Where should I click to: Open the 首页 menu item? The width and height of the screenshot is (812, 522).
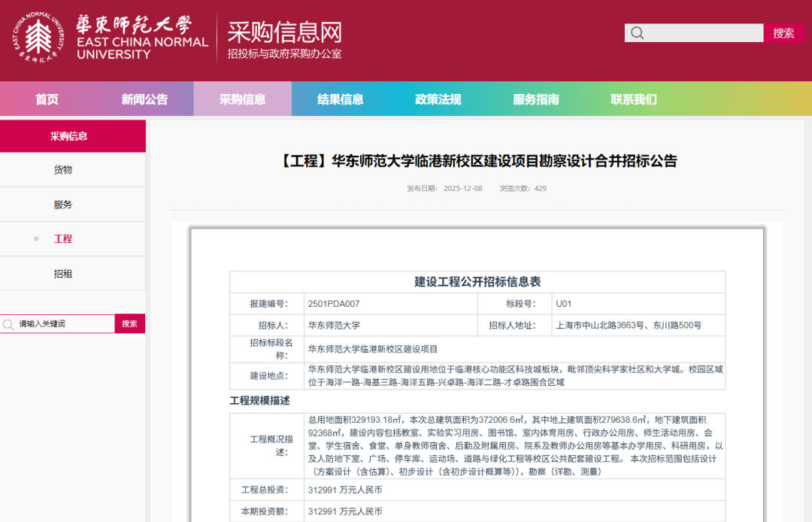point(48,99)
